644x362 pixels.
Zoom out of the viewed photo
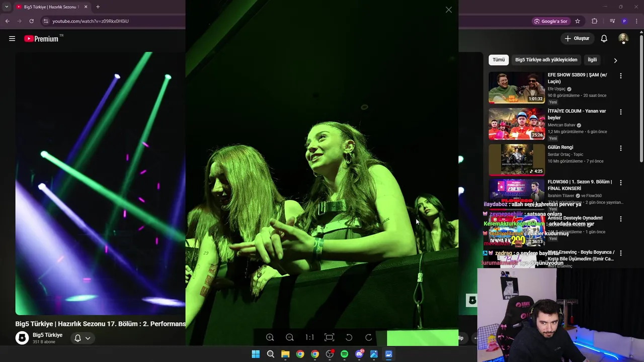[x=290, y=338]
